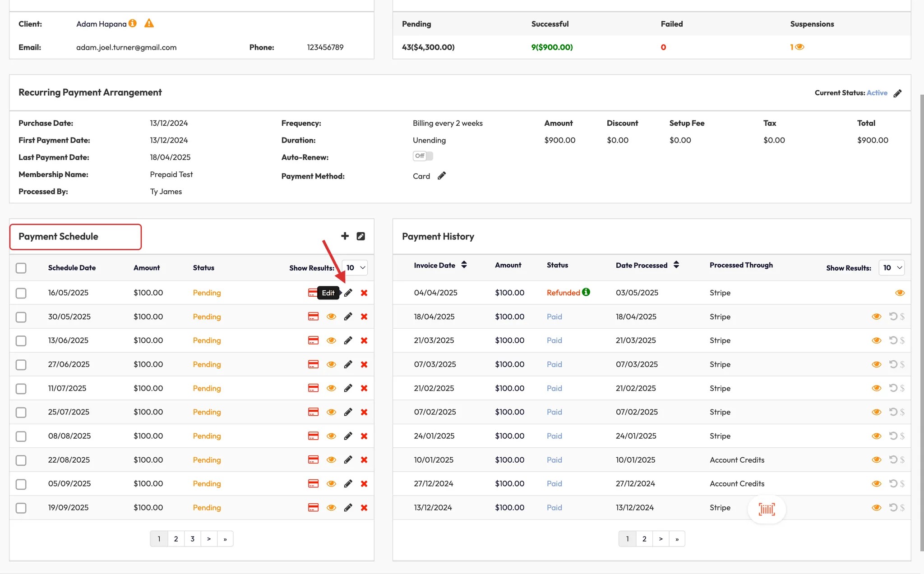
Task: Open the floating barcode scanner button
Action: (767, 509)
